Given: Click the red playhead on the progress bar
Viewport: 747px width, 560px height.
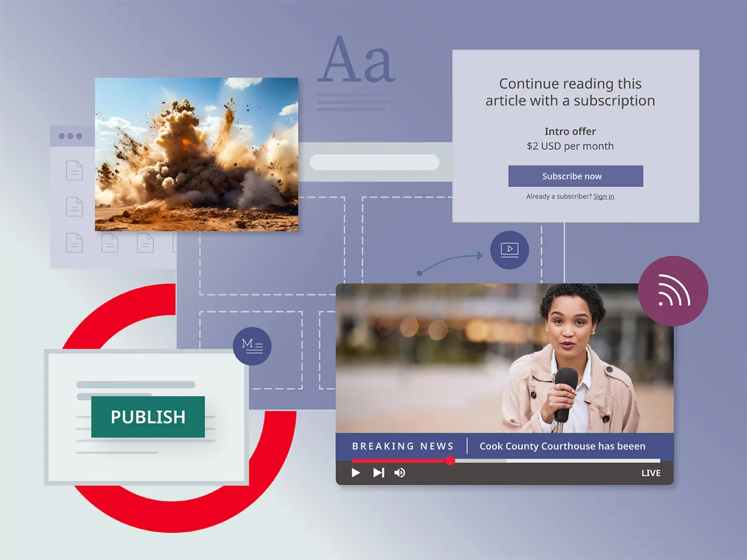Looking at the screenshot, I should pyautogui.click(x=451, y=461).
